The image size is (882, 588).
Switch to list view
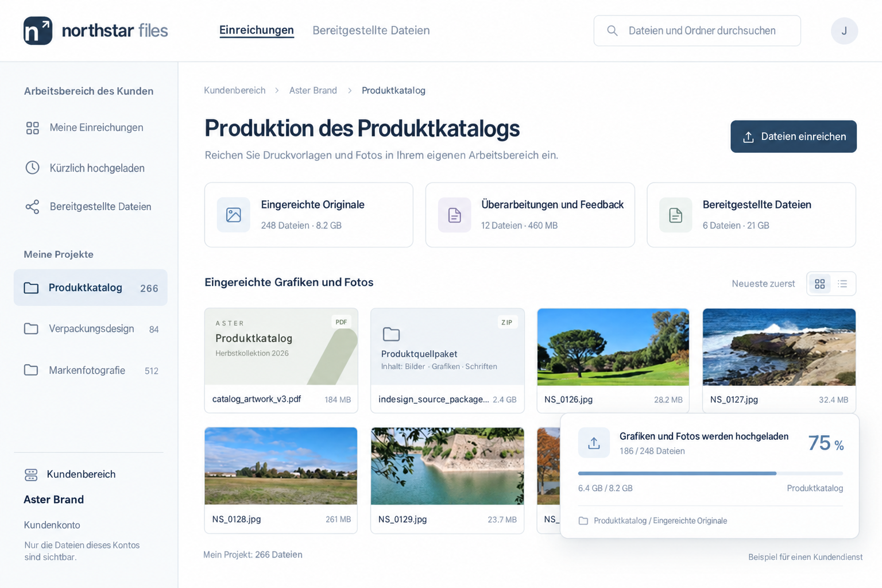click(842, 284)
